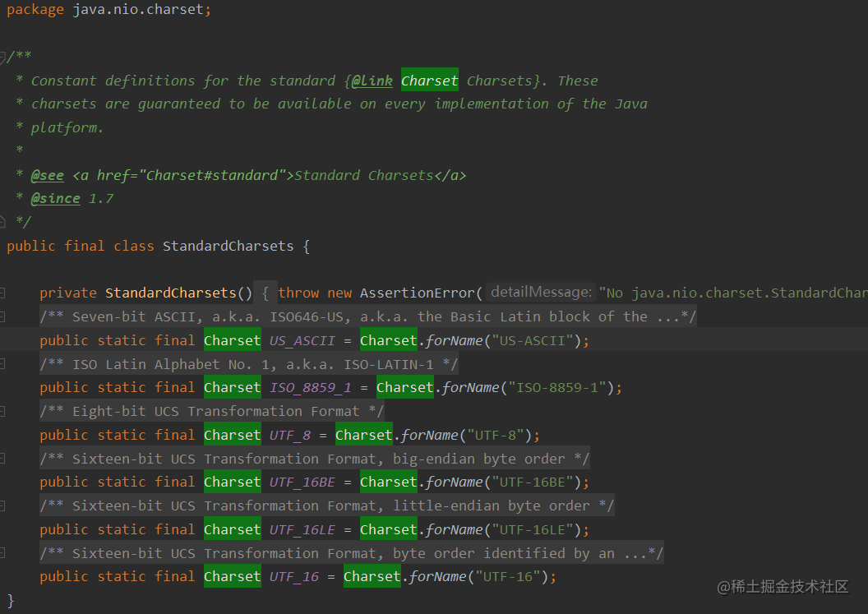
Task: Click the highlighted @Link Charset tag
Action: coord(372,80)
